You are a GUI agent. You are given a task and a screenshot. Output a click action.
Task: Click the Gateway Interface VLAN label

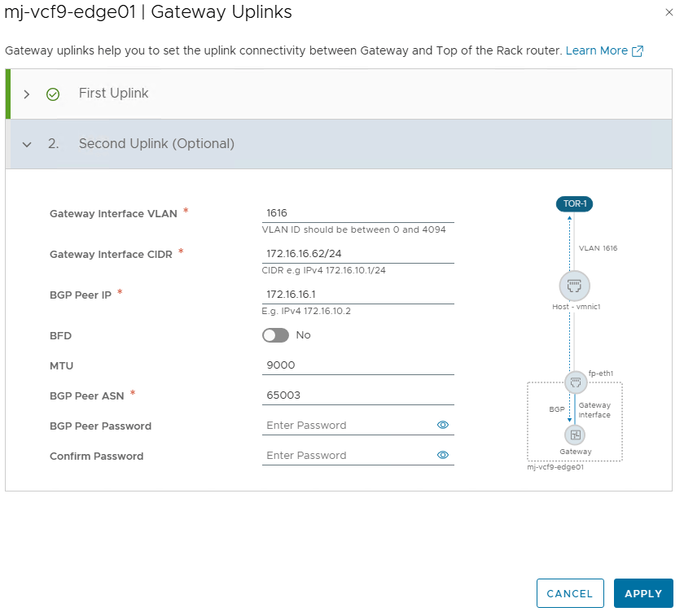[113, 214]
